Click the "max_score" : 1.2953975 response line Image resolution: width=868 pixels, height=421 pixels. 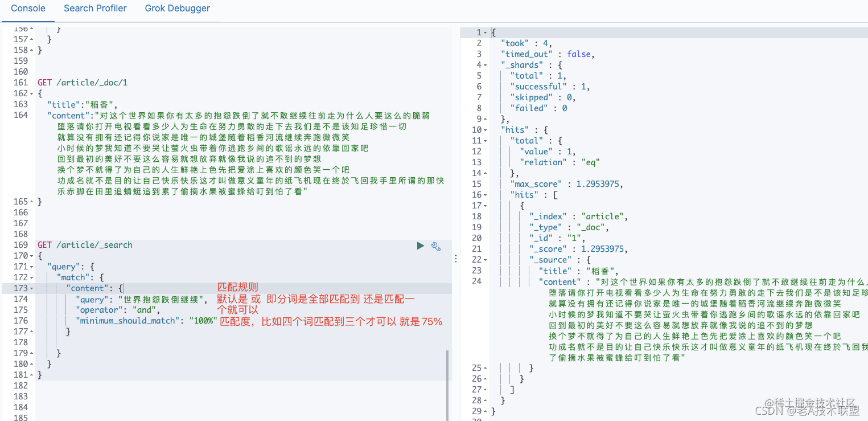566,184
